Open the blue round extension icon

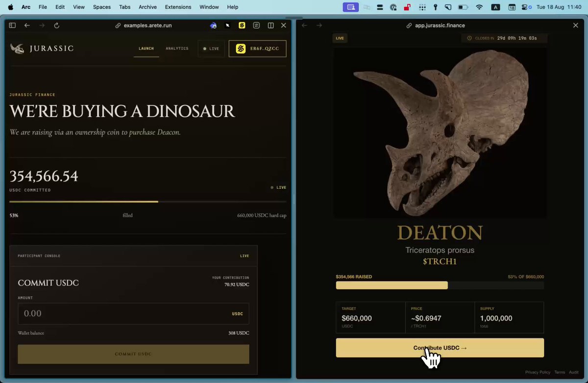click(x=213, y=26)
